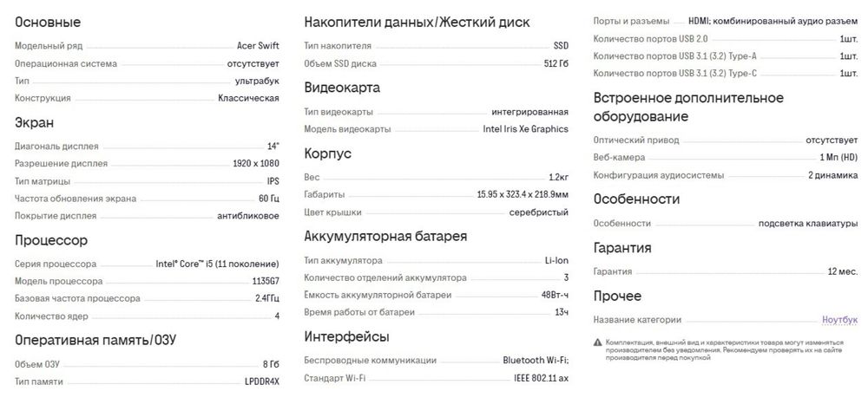The width and height of the screenshot is (868, 398).
Task: Click the Intel Iris Xe Graphics value
Action: pyautogui.click(x=525, y=129)
